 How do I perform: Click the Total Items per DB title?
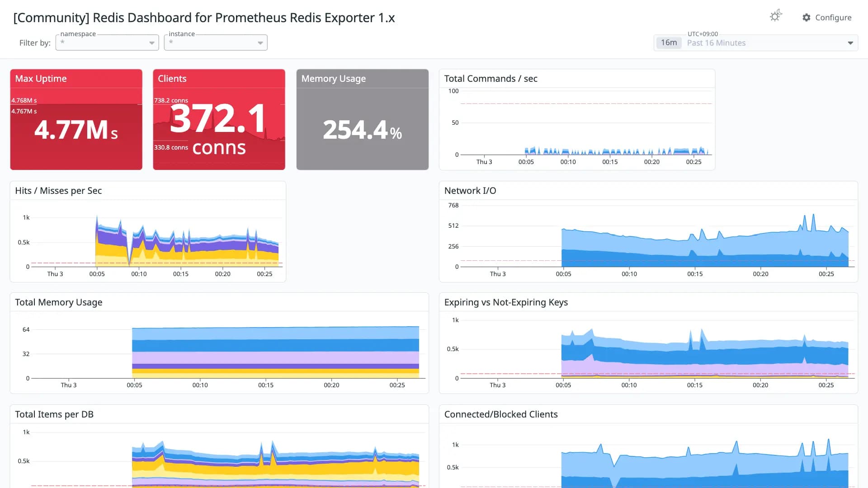(54, 414)
